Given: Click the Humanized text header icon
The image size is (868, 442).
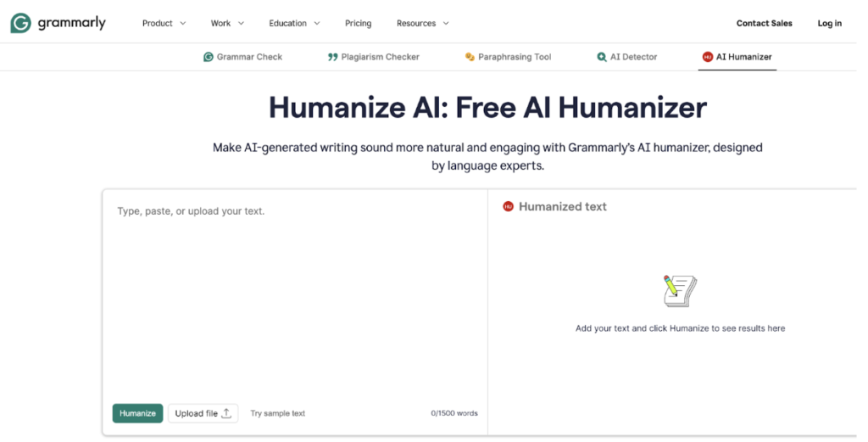Looking at the screenshot, I should tap(508, 206).
